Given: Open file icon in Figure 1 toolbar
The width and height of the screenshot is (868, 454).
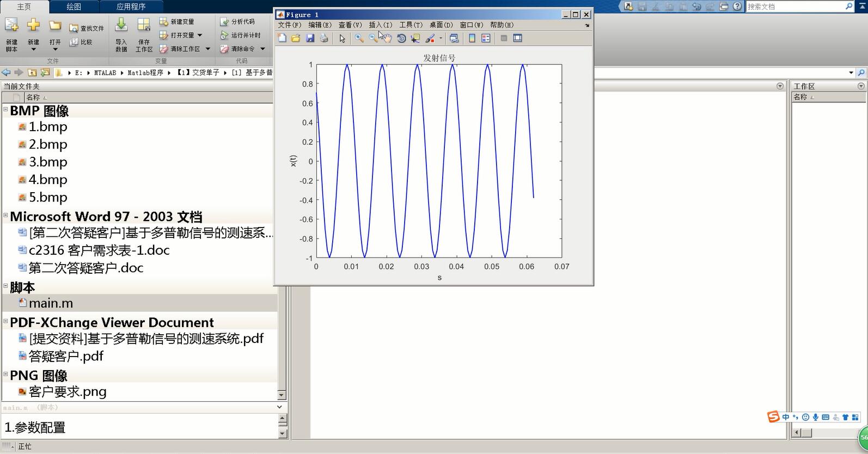Looking at the screenshot, I should [296, 38].
